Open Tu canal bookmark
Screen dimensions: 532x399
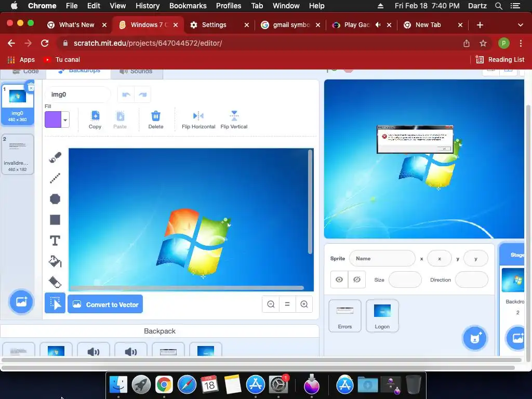pos(62,60)
